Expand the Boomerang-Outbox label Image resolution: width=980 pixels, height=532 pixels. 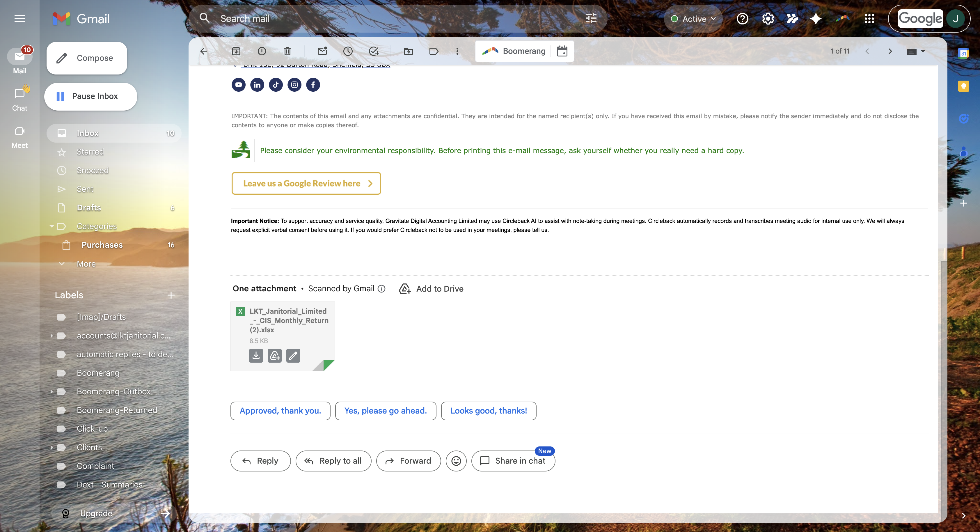click(x=52, y=392)
